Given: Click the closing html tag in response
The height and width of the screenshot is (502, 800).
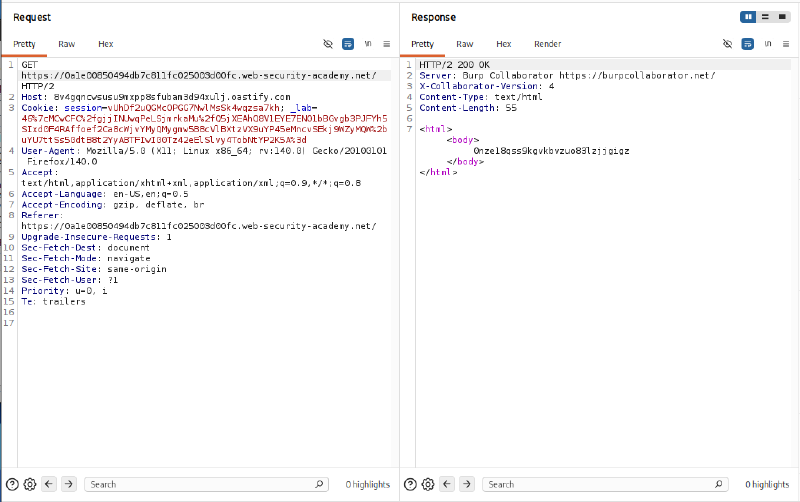Looking at the screenshot, I should (438, 172).
